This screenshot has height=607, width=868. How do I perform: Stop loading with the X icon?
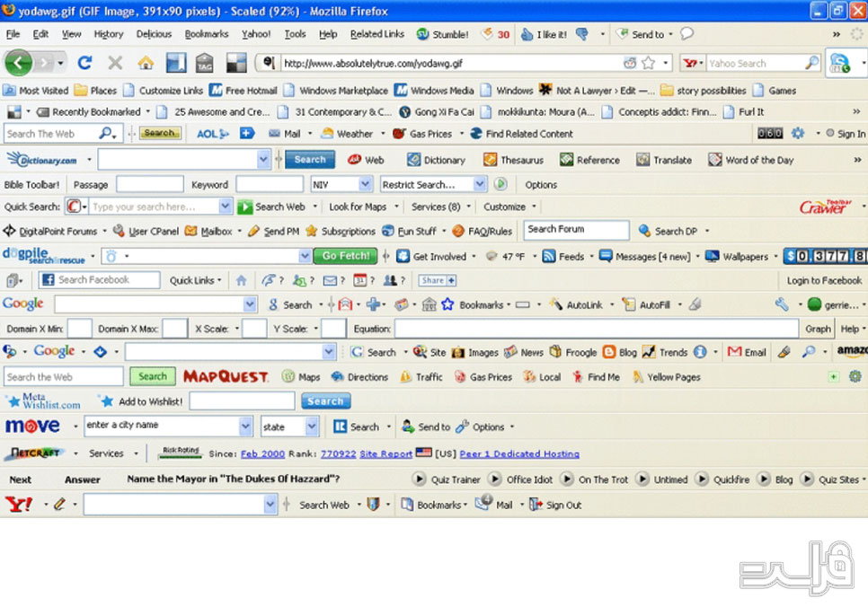115,63
